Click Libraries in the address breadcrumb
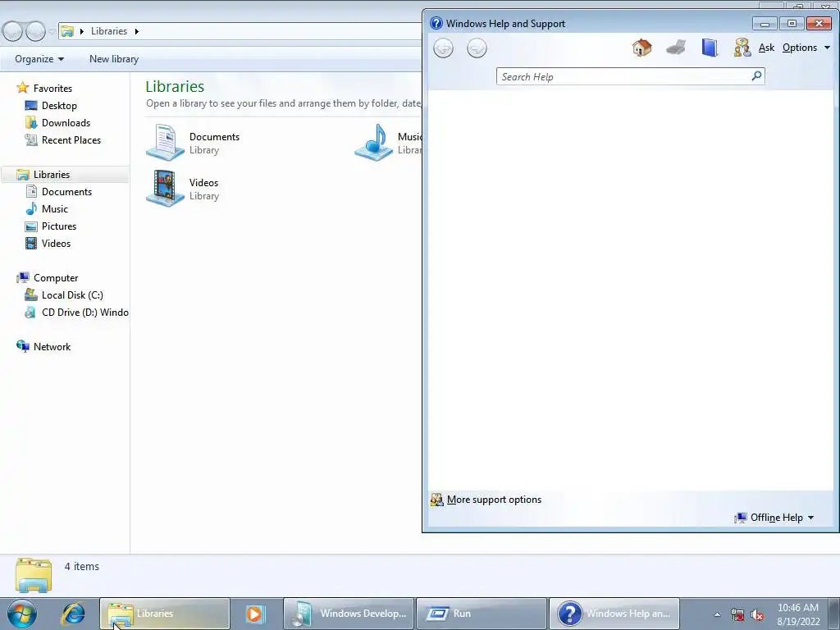The image size is (840, 630). click(x=109, y=31)
